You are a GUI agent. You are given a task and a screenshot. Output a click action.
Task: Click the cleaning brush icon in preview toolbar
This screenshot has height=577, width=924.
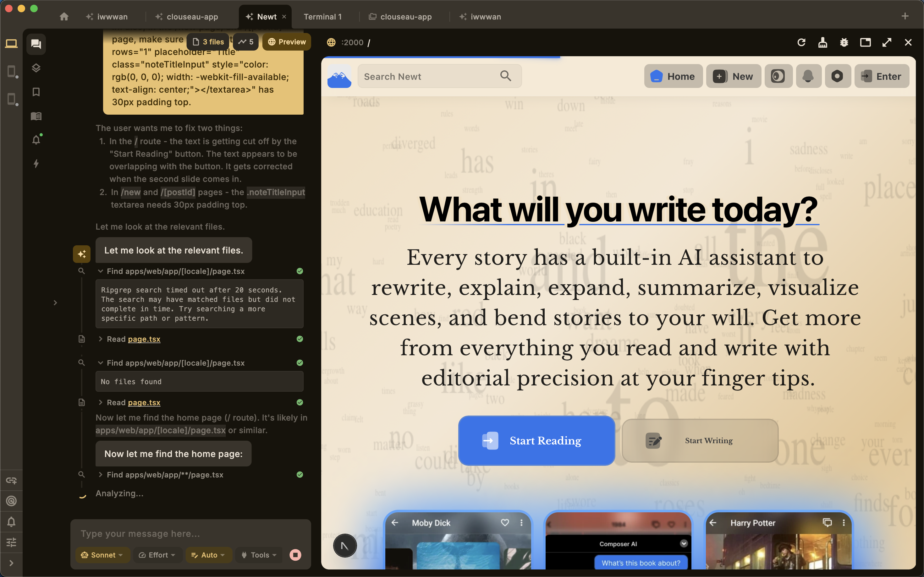(823, 42)
